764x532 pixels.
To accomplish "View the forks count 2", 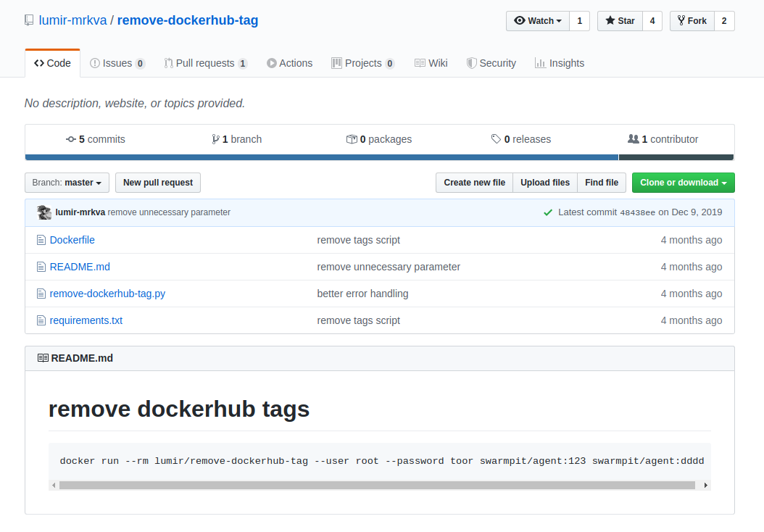I will pyautogui.click(x=725, y=21).
